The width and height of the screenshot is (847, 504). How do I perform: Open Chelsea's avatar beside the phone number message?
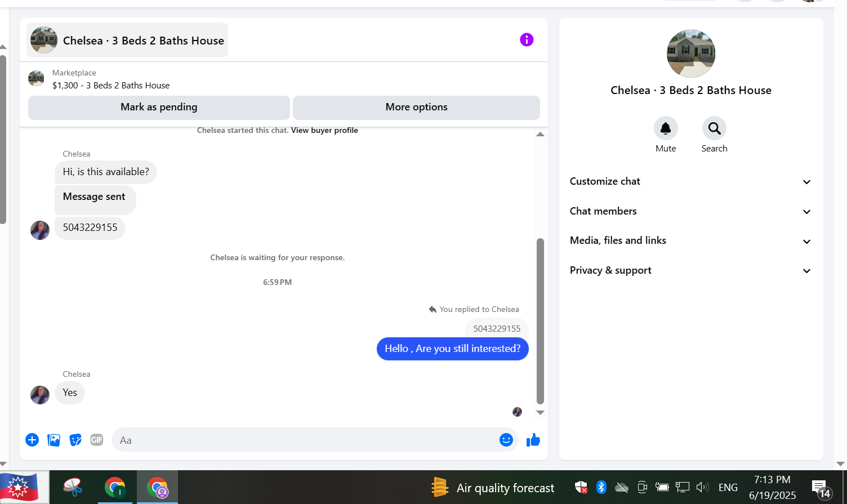(40, 230)
